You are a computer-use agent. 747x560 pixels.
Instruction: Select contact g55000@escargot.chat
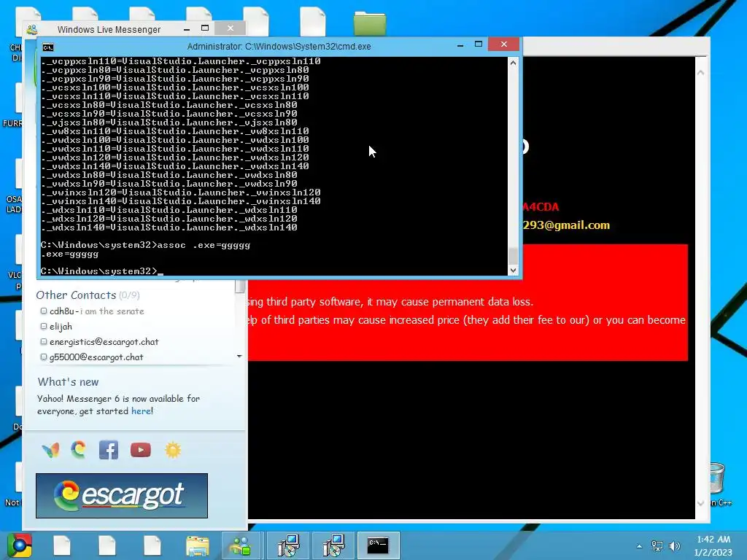pyautogui.click(x=96, y=357)
